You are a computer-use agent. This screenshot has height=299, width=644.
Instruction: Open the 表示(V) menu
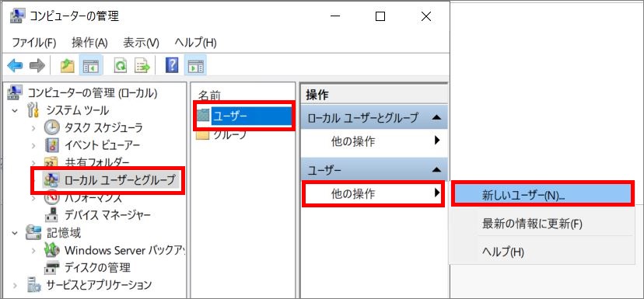pyautogui.click(x=141, y=42)
